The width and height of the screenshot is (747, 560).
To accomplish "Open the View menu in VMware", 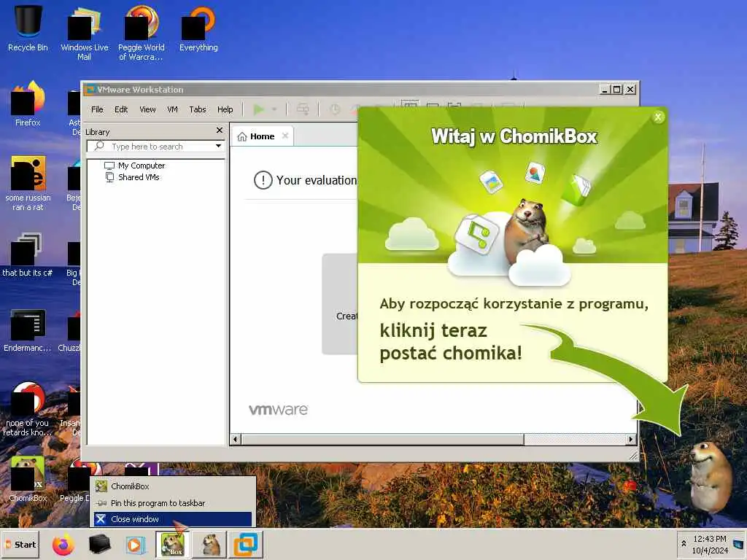I will [147, 109].
